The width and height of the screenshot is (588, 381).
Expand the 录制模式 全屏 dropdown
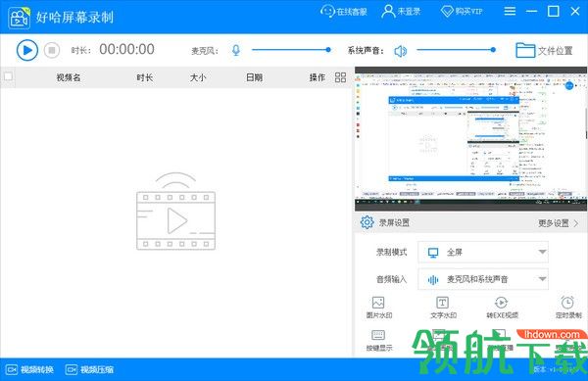(483, 252)
